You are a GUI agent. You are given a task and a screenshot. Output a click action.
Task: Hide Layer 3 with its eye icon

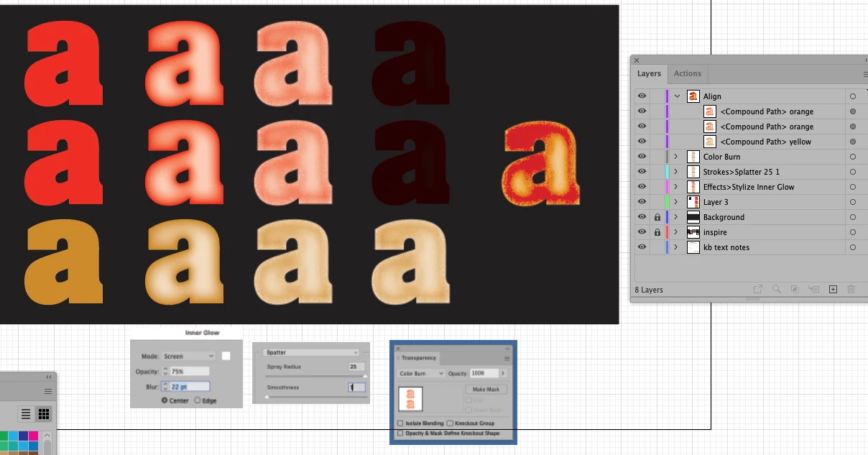(x=642, y=202)
